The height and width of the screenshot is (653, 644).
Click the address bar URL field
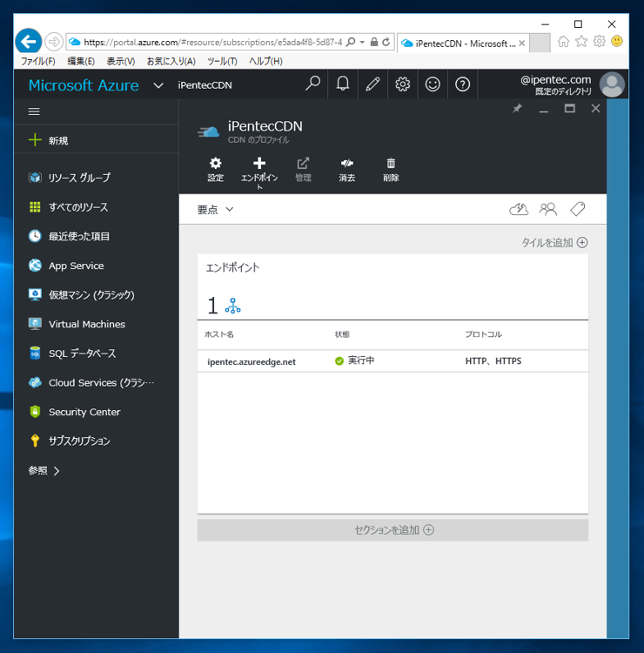tap(212, 42)
